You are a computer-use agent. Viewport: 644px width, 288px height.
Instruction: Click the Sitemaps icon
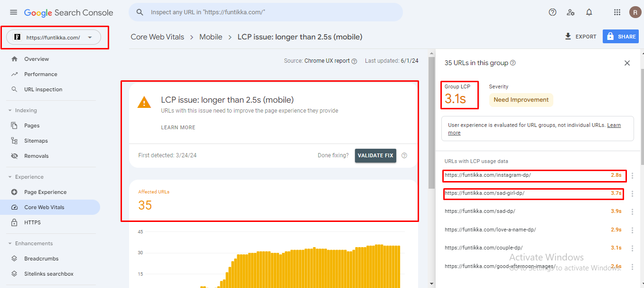click(14, 141)
